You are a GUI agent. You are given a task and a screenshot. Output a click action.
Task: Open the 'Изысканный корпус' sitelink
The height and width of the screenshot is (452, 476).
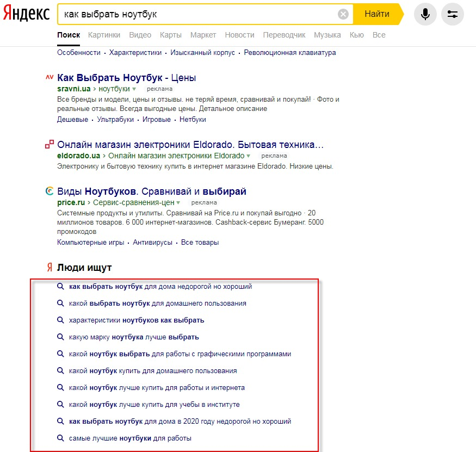pyautogui.click(x=203, y=53)
